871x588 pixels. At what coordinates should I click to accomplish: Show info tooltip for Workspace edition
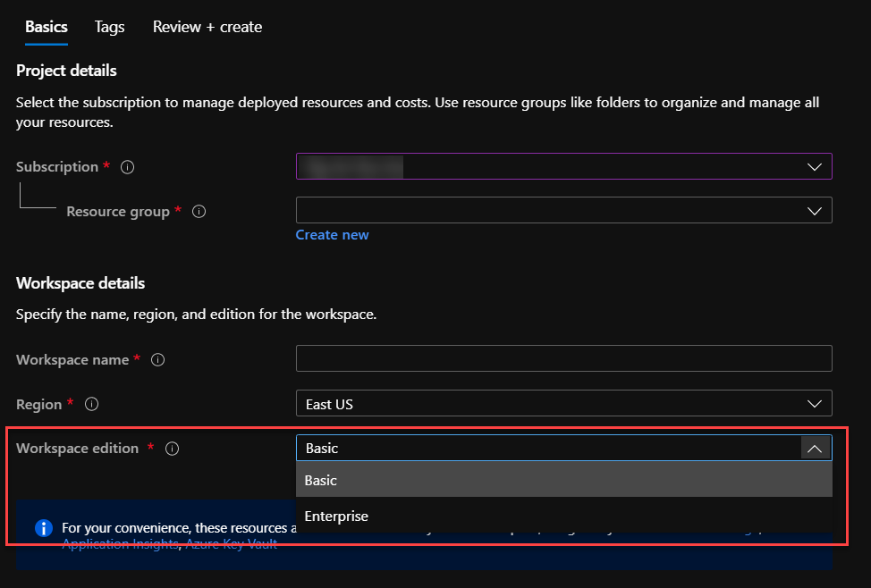(x=173, y=449)
